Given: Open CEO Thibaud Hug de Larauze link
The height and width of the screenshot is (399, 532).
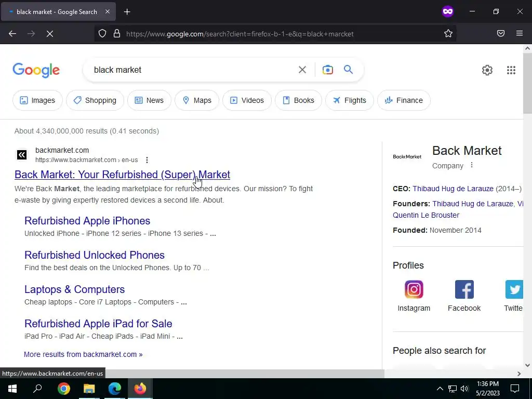Looking at the screenshot, I should click(x=453, y=189).
